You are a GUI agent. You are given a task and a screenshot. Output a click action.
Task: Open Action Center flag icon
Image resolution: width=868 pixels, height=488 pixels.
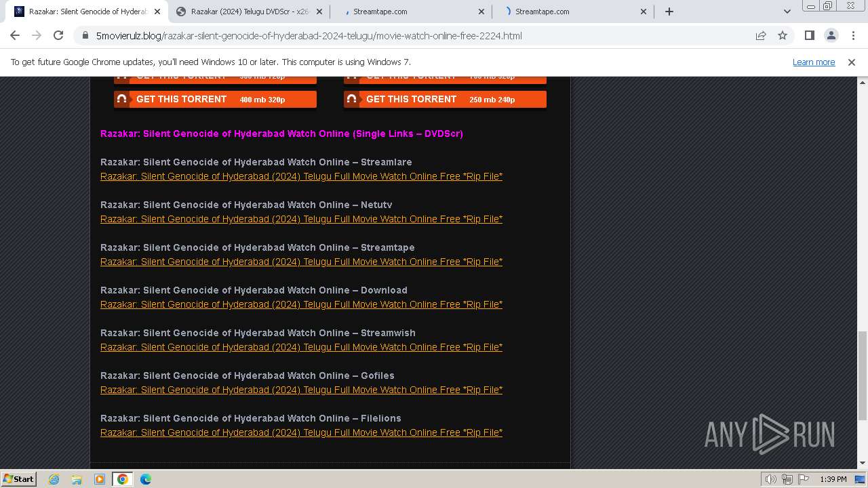(803, 479)
